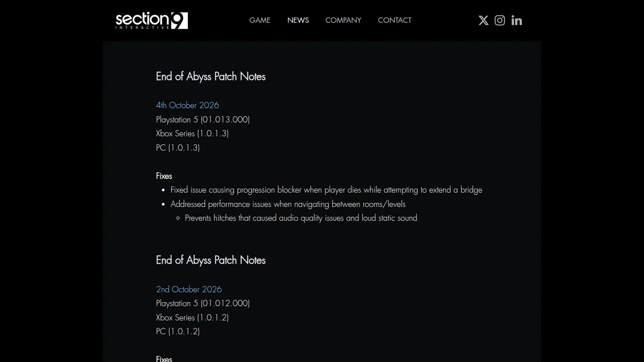Go to the GAME menu item
Screen dimensions: 644x362
(x=260, y=20)
